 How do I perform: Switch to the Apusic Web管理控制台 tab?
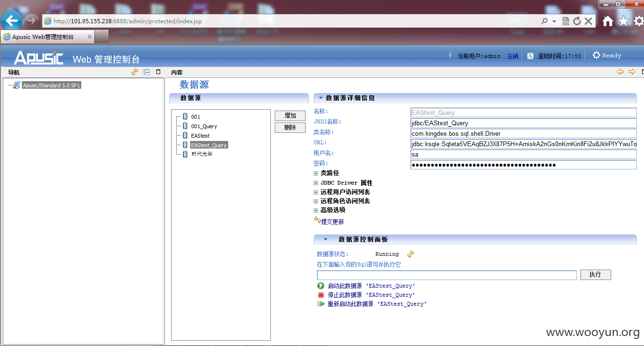tap(47, 37)
